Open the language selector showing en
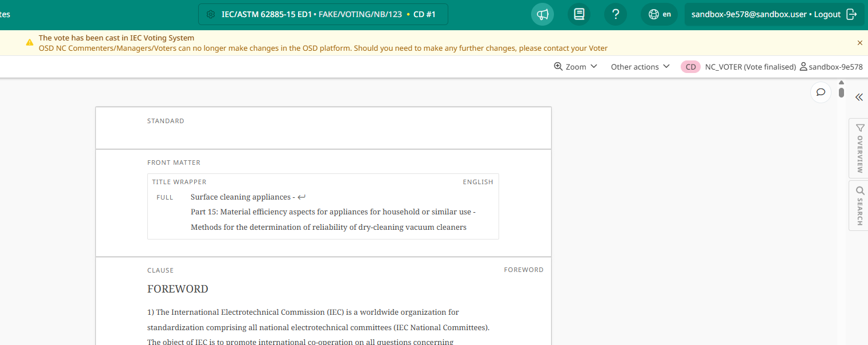Viewport: 868px width, 345px height. (x=659, y=14)
